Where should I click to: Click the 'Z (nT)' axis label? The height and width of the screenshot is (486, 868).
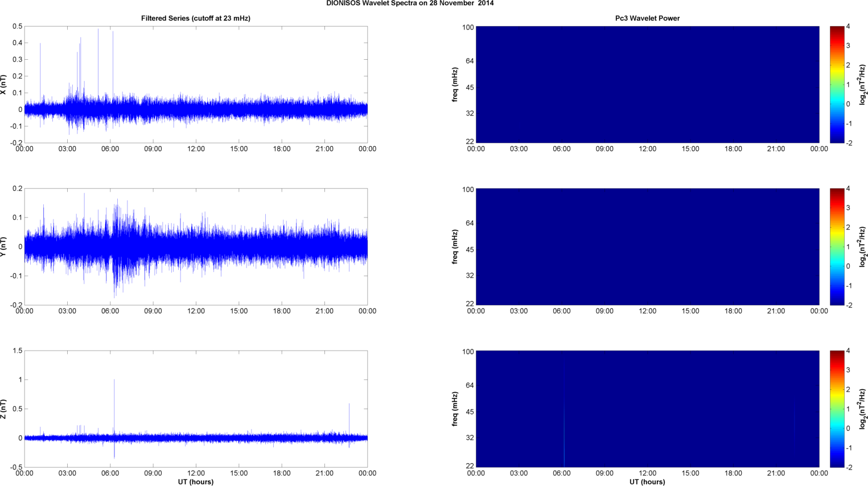4,409
